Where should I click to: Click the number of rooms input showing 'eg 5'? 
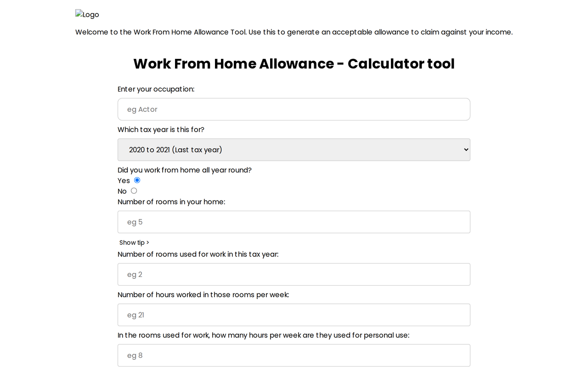(294, 222)
